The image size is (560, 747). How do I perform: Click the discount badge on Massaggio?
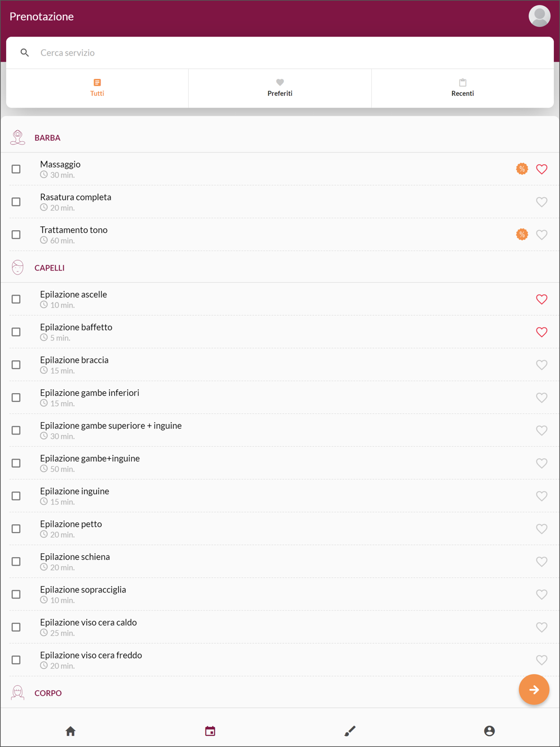[x=522, y=169]
